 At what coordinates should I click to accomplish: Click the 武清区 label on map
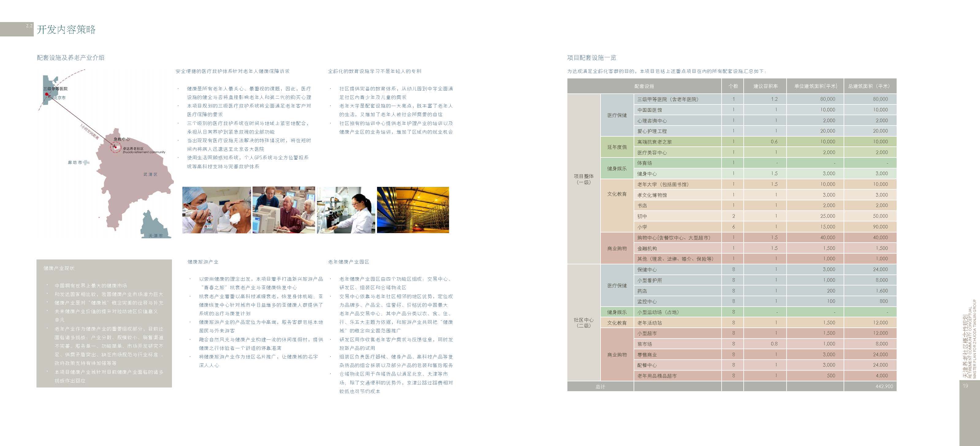(150, 175)
